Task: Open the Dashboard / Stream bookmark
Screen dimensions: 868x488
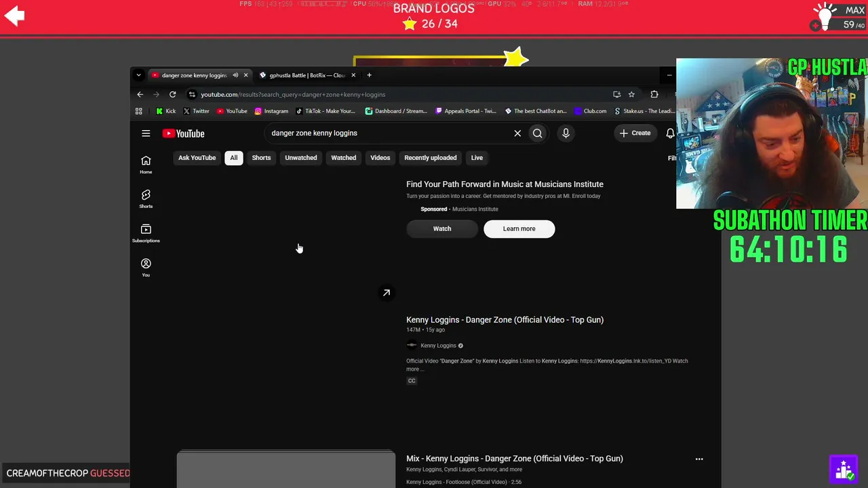Action: point(396,111)
